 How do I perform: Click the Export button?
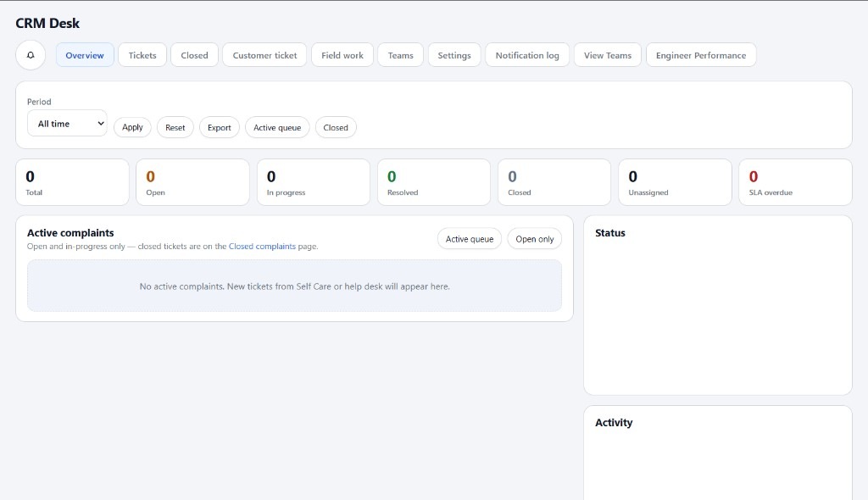point(220,127)
